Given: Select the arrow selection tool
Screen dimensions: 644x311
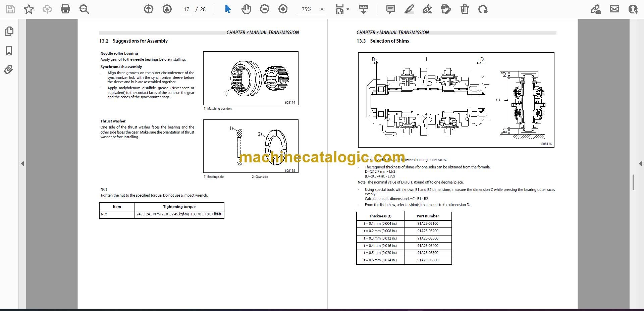Looking at the screenshot, I should pyautogui.click(x=228, y=9).
